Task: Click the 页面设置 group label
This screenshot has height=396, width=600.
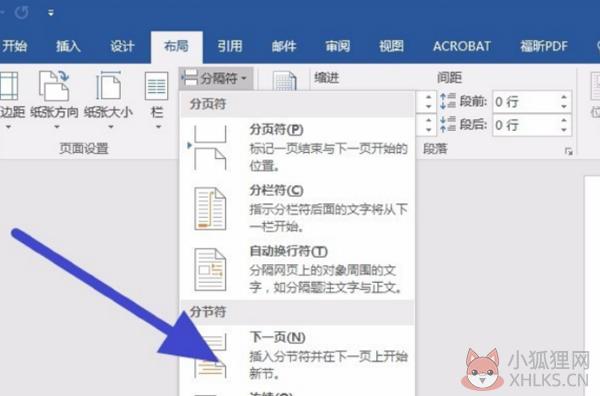Action: [x=84, y=148]
